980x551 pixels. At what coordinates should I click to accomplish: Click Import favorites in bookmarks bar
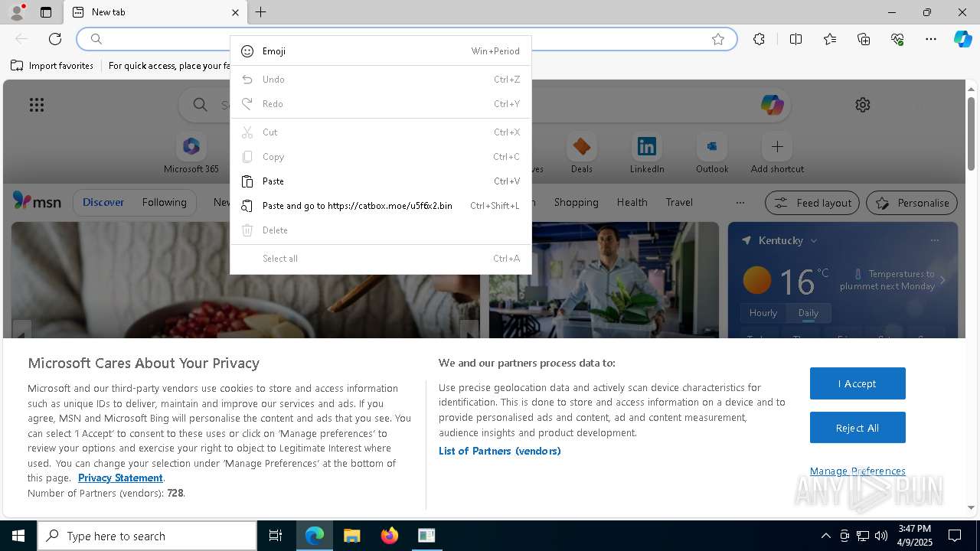(52, 66)
